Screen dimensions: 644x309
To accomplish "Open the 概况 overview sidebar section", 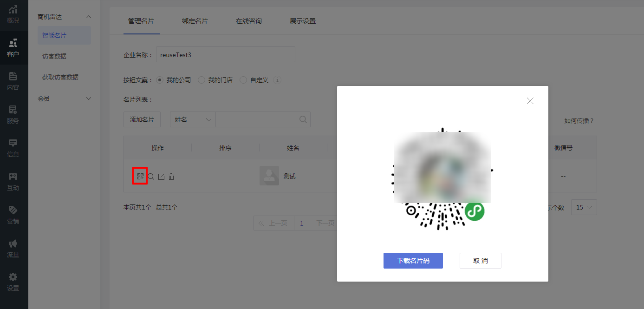I will tap(13, 14).
